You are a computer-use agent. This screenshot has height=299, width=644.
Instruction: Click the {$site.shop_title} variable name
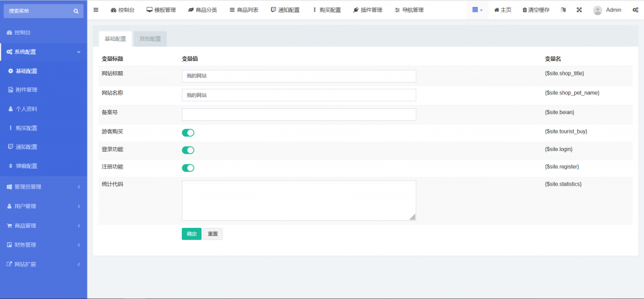tap(564, 73)
